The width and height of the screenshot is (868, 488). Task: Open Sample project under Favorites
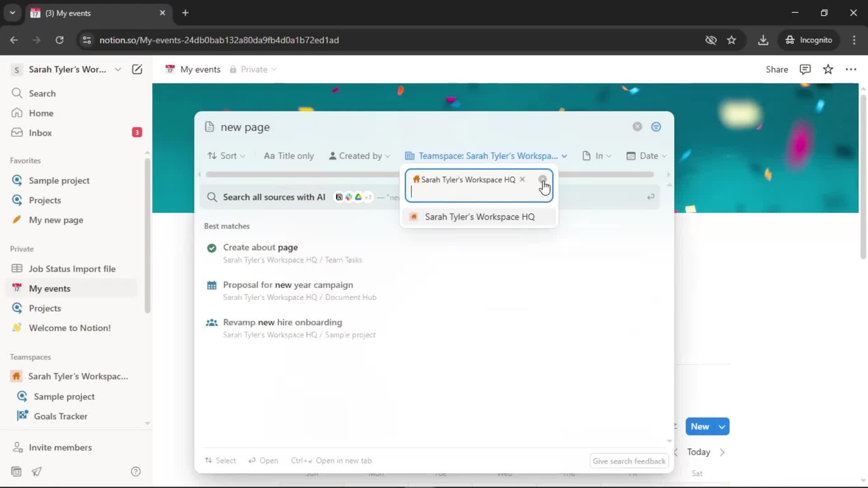click(72, 180)
